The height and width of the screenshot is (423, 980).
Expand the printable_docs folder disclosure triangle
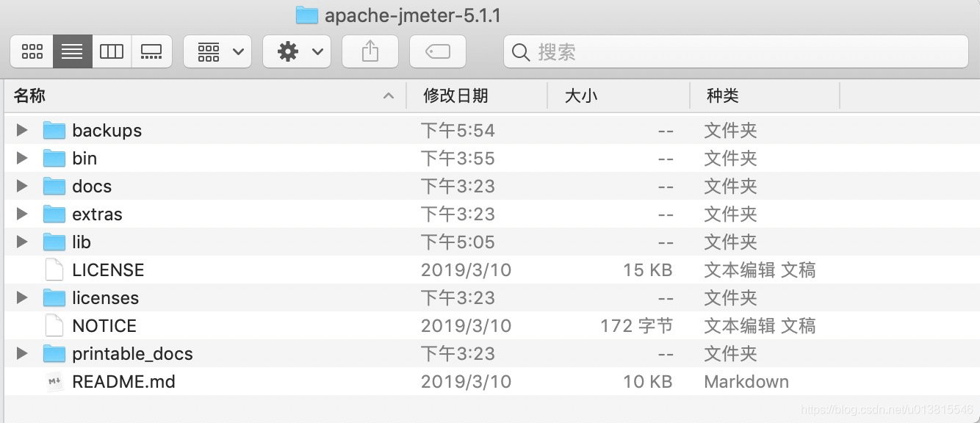pyautogui.click(x=21, y=353)
